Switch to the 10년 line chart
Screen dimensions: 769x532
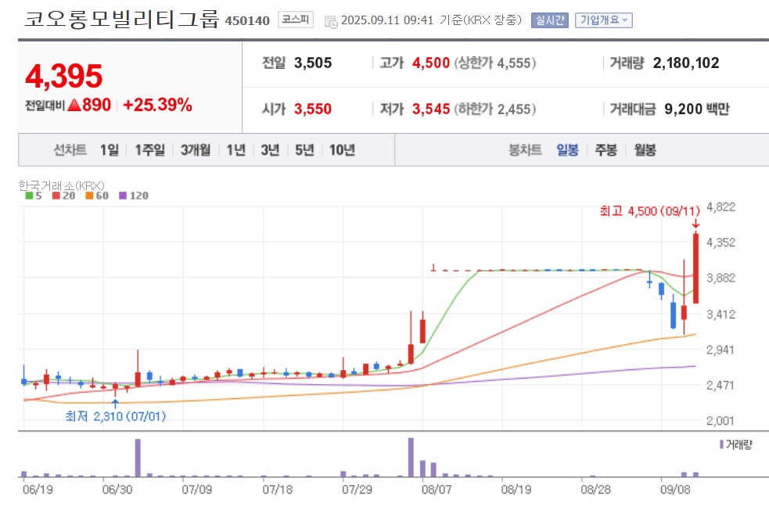point(343,150)
